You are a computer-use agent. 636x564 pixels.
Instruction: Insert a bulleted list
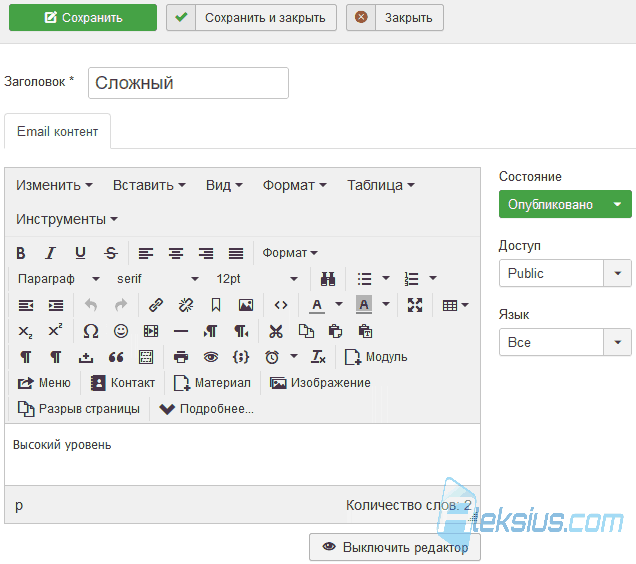click(364, 279)
